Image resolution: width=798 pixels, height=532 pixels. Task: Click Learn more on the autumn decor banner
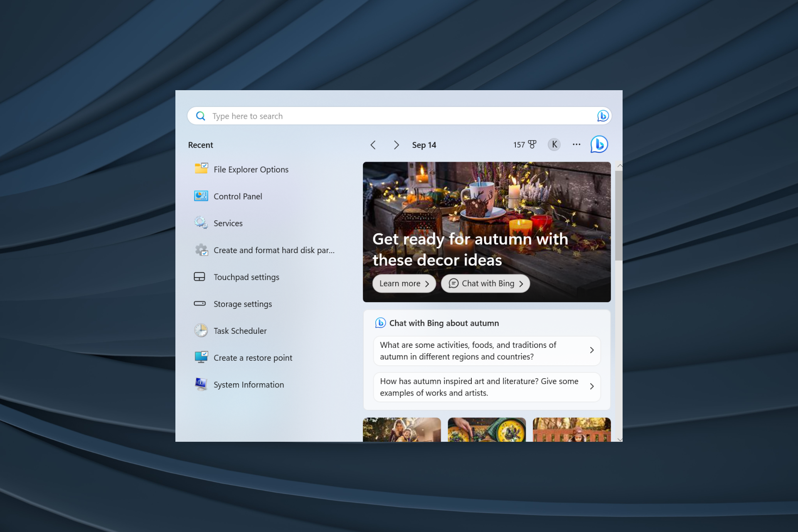(404, 283)
